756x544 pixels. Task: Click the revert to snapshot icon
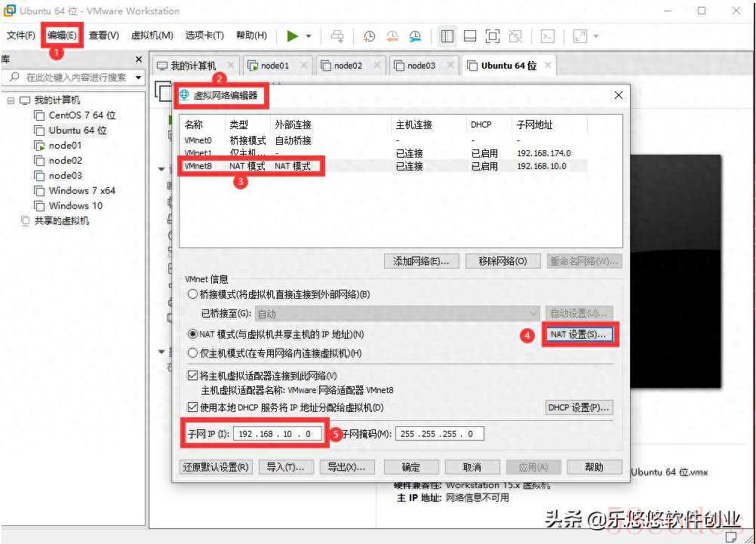click(x=392, y=36)
